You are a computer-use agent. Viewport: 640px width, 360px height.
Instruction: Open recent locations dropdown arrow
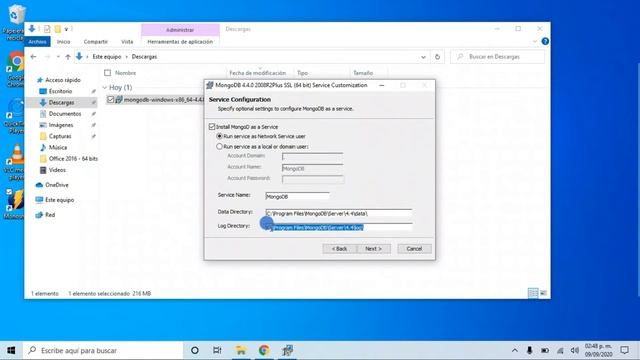pyautogui.click(x=58, y=57)
